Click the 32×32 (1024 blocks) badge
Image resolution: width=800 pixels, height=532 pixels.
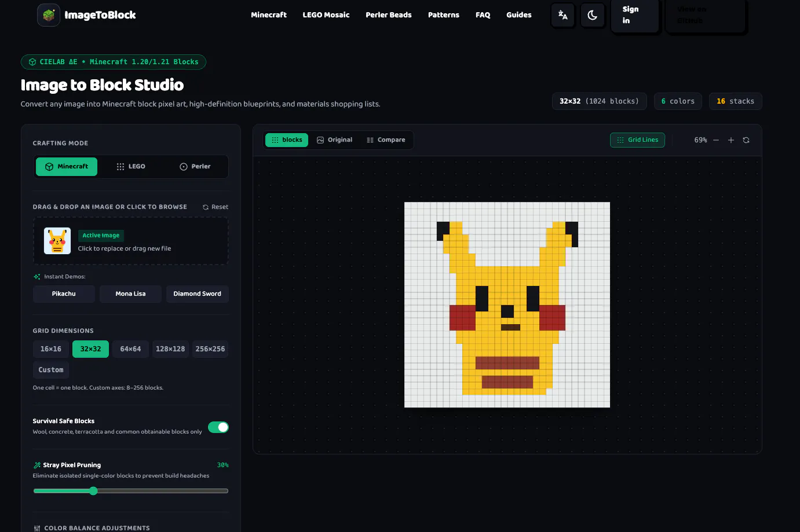click(x=599, y=101)
